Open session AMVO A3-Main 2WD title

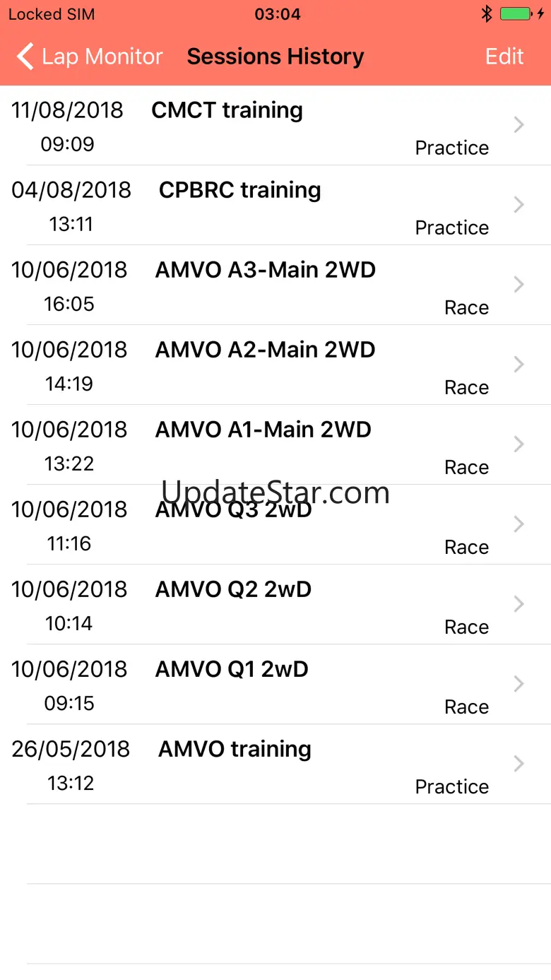click(265, 270)
